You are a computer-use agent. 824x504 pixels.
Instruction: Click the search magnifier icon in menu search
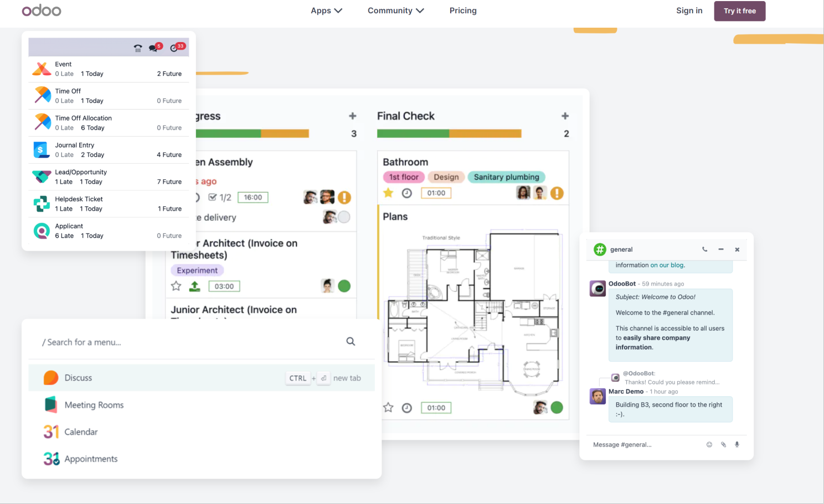(351, 341)
